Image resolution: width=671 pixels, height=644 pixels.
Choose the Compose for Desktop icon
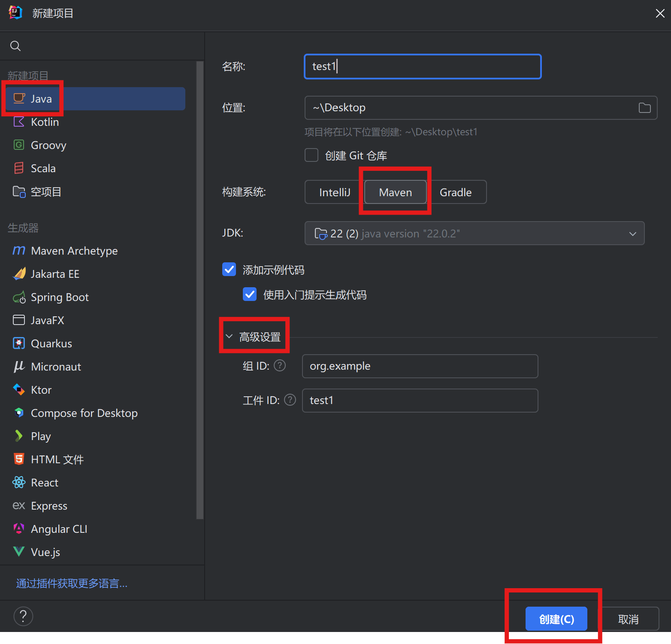click(19, 413)
